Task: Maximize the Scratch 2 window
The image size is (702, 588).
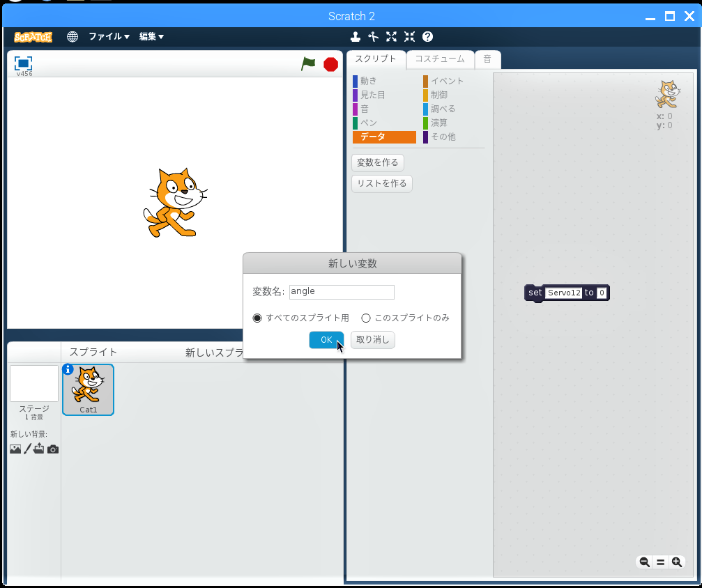Action: click(x=670, y=17)
